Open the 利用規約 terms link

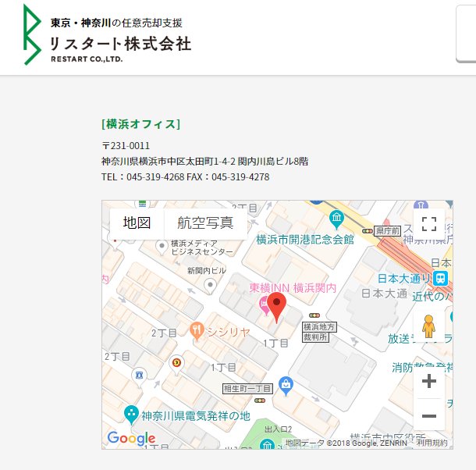[432, 443]
